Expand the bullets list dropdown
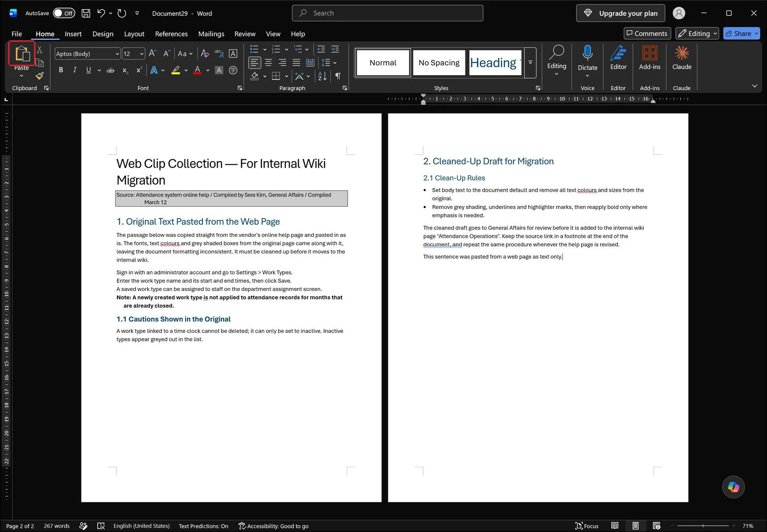 pyautogui.click(x=265, y=49)
